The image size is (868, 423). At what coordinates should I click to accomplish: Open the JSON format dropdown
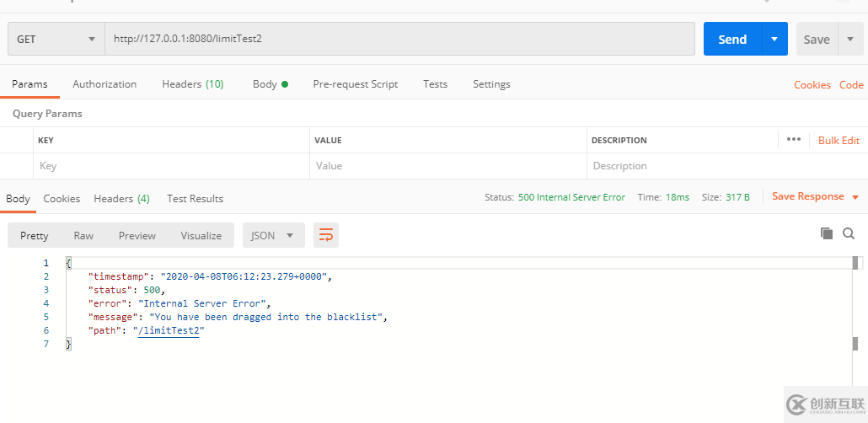click(x=274, y=235)
